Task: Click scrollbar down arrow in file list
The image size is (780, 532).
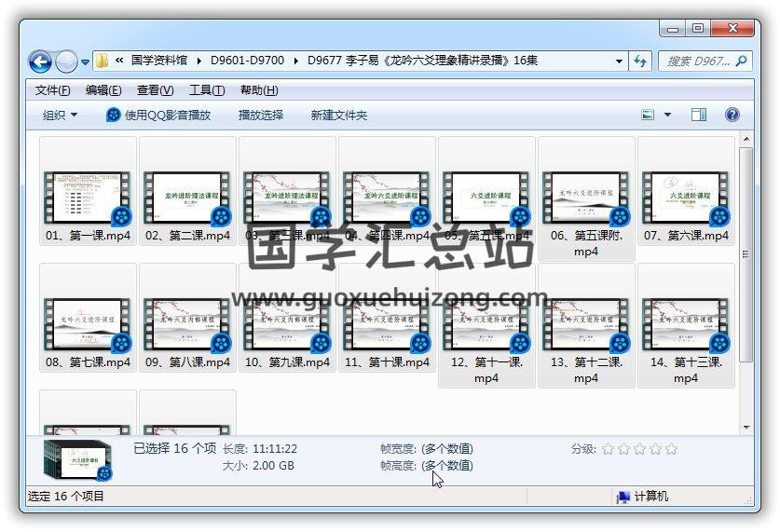Action: tap(746, 427)
